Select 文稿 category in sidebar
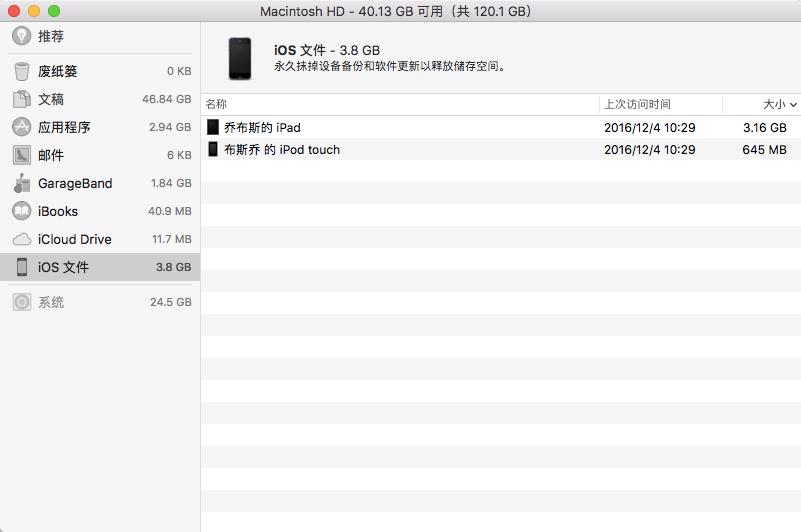 point(100,99)
